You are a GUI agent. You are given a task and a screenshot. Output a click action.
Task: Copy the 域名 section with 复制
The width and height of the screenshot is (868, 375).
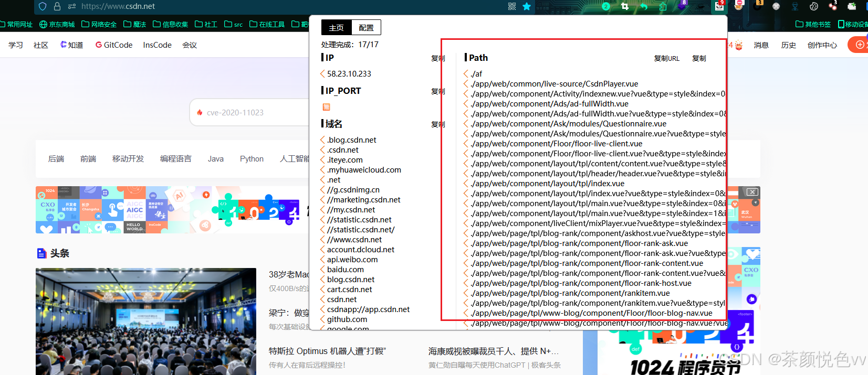pos(438,124)
